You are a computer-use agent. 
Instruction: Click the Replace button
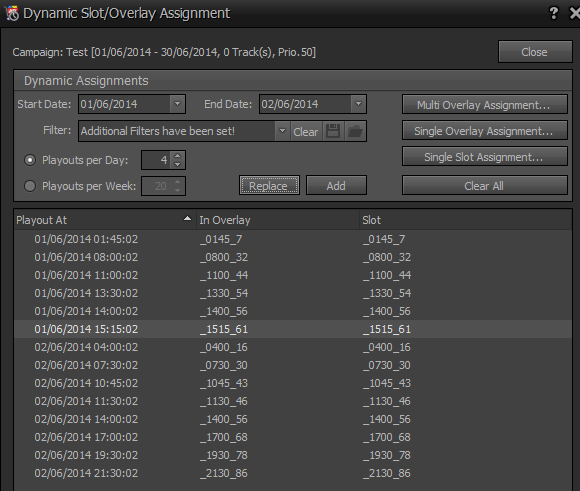(x=269, y=185)
